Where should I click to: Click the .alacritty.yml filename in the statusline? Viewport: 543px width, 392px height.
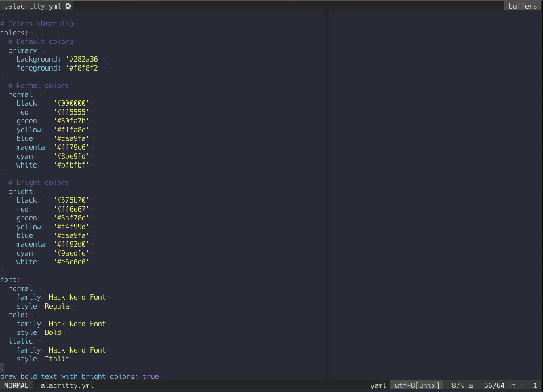(66, 385)
